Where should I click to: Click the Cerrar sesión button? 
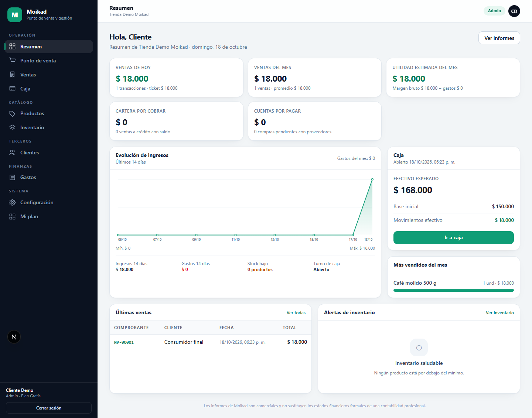tap(49, 408)
